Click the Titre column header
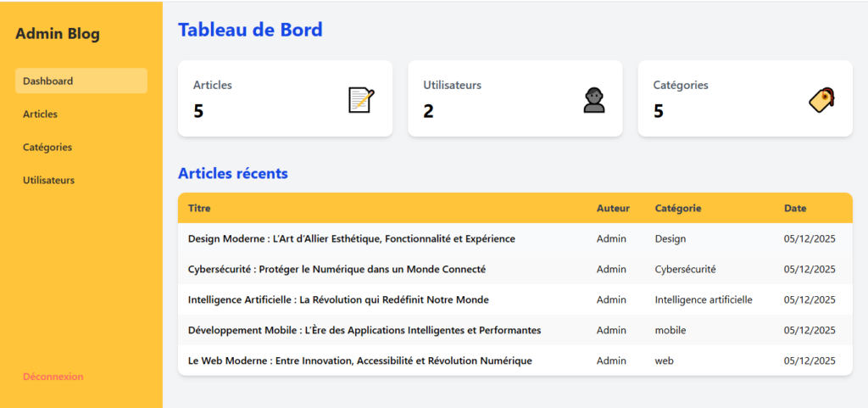 [199, 208]
